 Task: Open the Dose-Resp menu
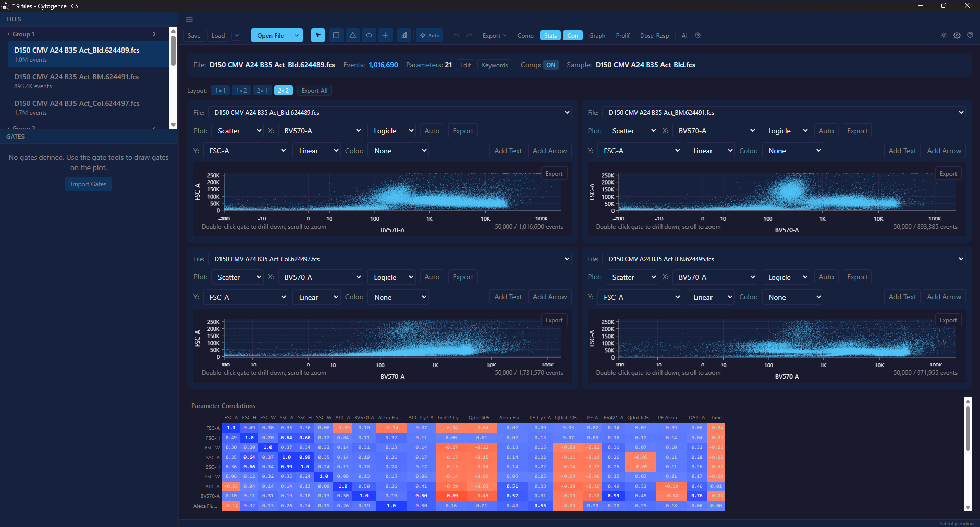point(654,35)
